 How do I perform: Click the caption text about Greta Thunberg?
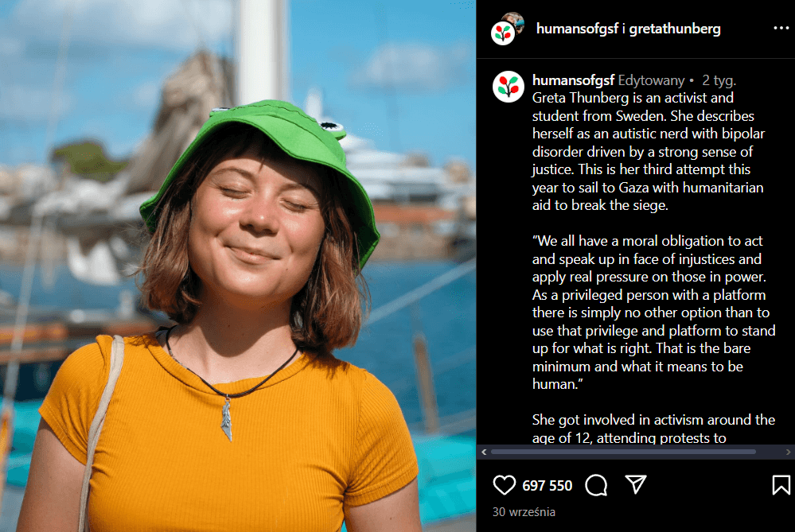pyautogui.click(x=649, y=152)
